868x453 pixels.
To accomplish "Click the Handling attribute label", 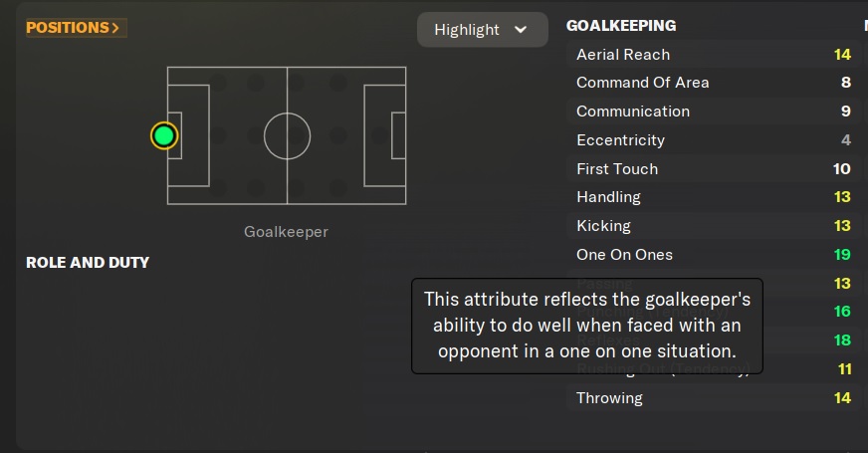I will pos(608,197).
